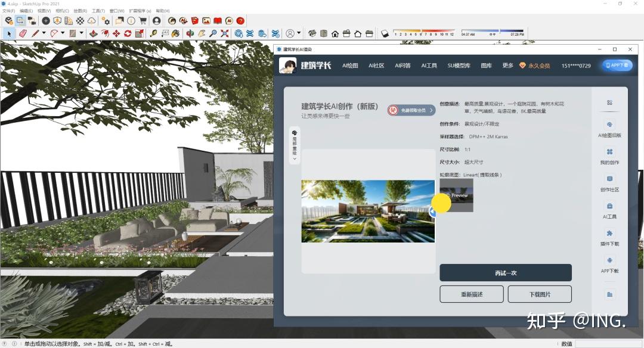The image size is (644, 348).
Task: Click the red question mark help icon
Action: click(x=241, y=20)
